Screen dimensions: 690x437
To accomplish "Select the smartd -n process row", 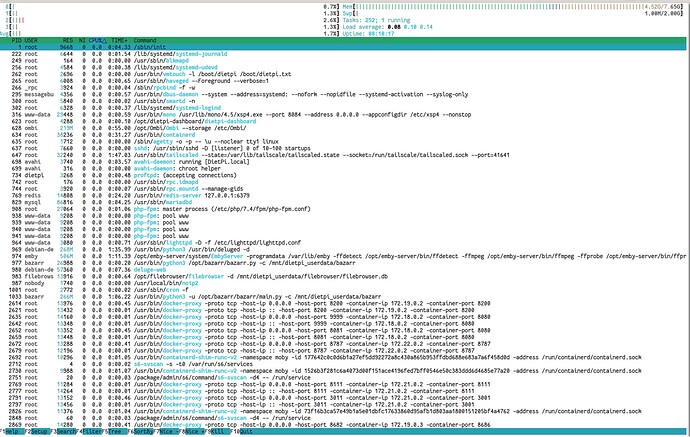I will click(345, 101).
